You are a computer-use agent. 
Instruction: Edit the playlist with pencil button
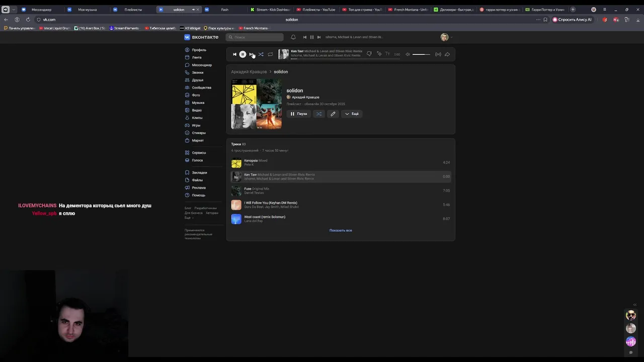click(x=333, y=114)
